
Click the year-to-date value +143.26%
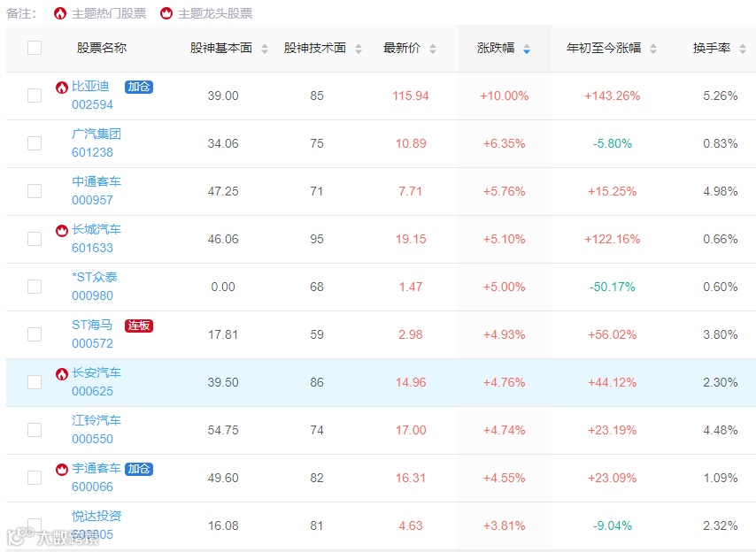(613, 96)
